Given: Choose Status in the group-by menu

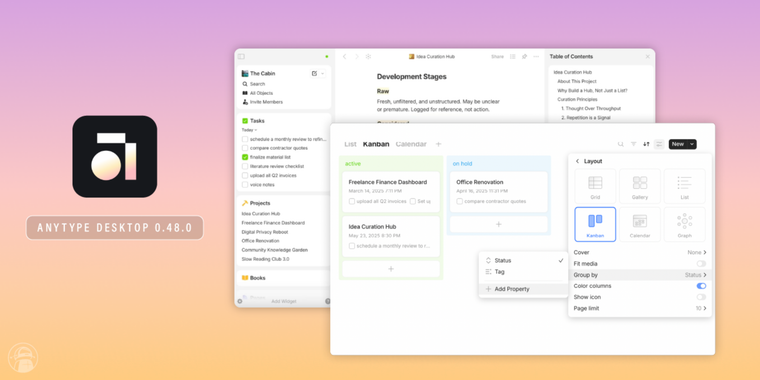Looking at the screenshot, I should (524, 261).
